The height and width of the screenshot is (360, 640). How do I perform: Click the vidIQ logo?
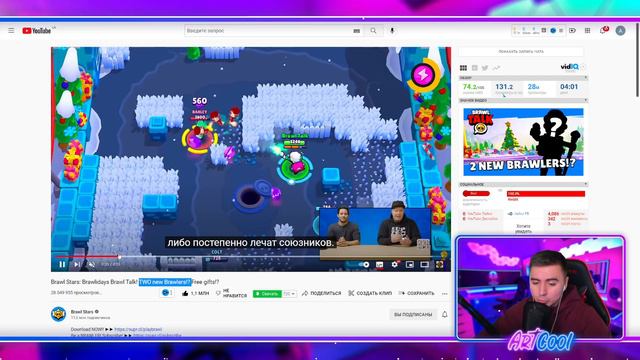pyautogui.click(x=569, y=67)
